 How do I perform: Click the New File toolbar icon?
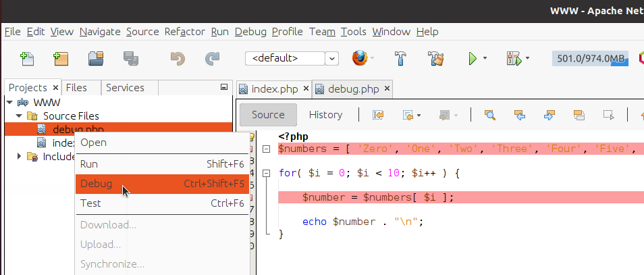[27, 58]
